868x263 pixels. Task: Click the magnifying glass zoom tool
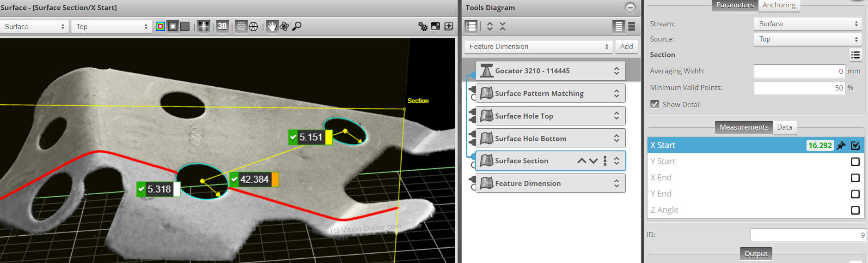pos(297,26)
